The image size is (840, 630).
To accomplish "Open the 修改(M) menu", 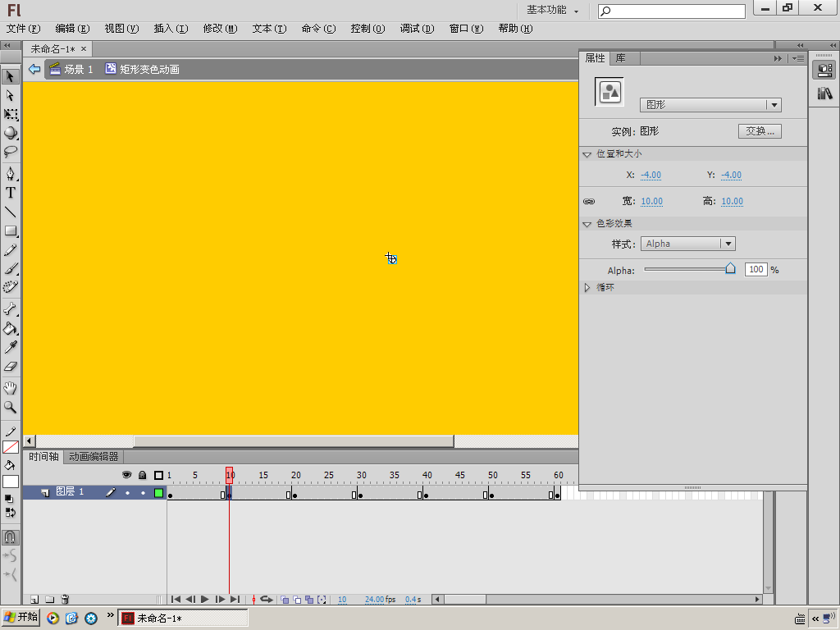I will click(220, 29).
